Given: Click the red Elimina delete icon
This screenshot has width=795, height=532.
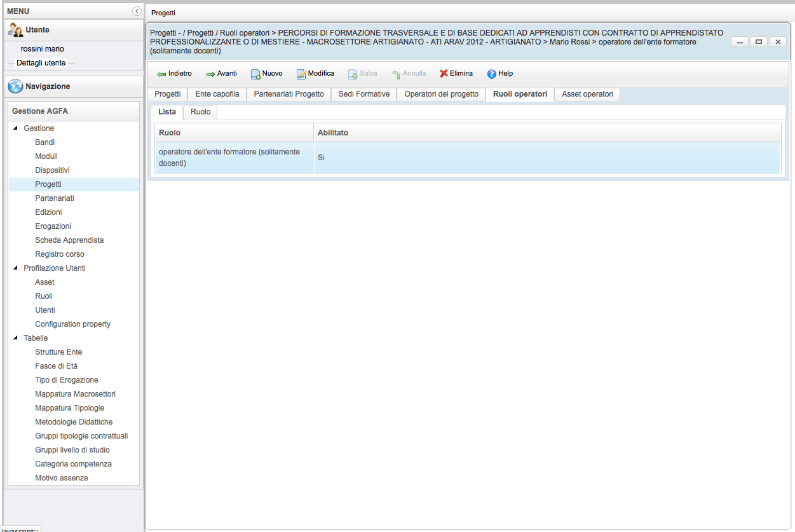Looking at the screenshot, I should click(444, 74).
